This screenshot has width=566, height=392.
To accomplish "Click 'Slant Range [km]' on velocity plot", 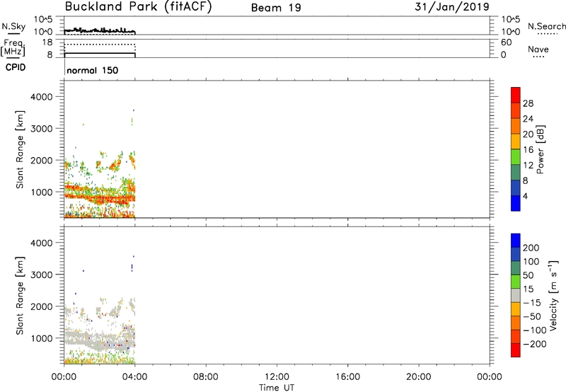I will click(x=20, y=296).
